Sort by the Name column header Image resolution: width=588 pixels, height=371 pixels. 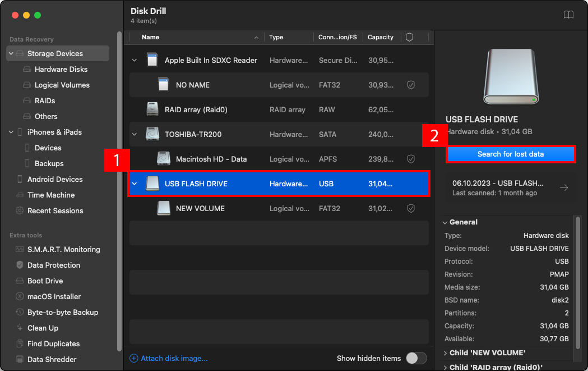pyautogui.click(x=197, y=37)
